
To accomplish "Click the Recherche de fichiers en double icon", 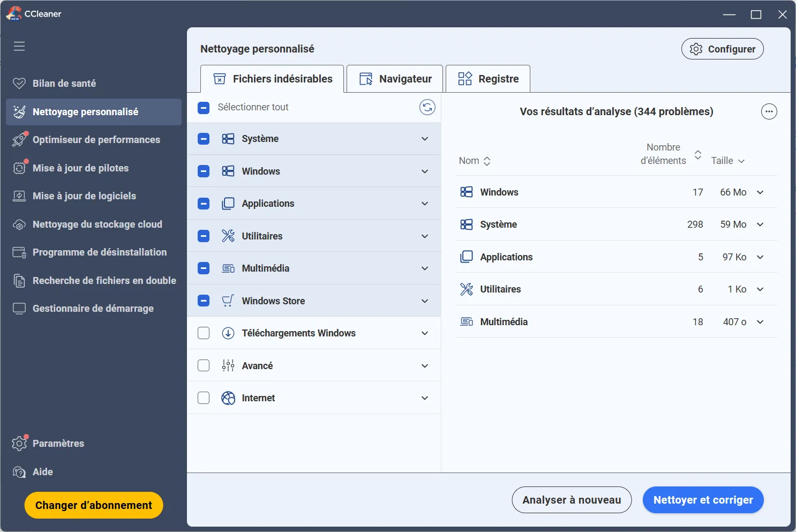I will 19,281.
